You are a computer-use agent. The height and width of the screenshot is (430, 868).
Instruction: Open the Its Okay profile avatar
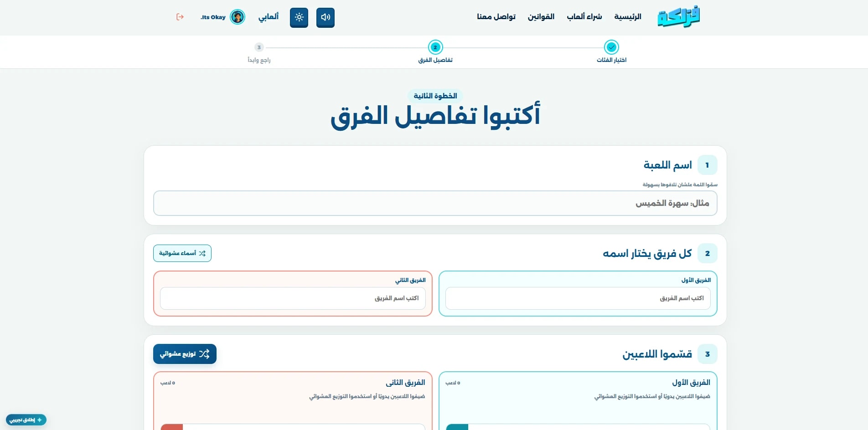click(237, 17)
